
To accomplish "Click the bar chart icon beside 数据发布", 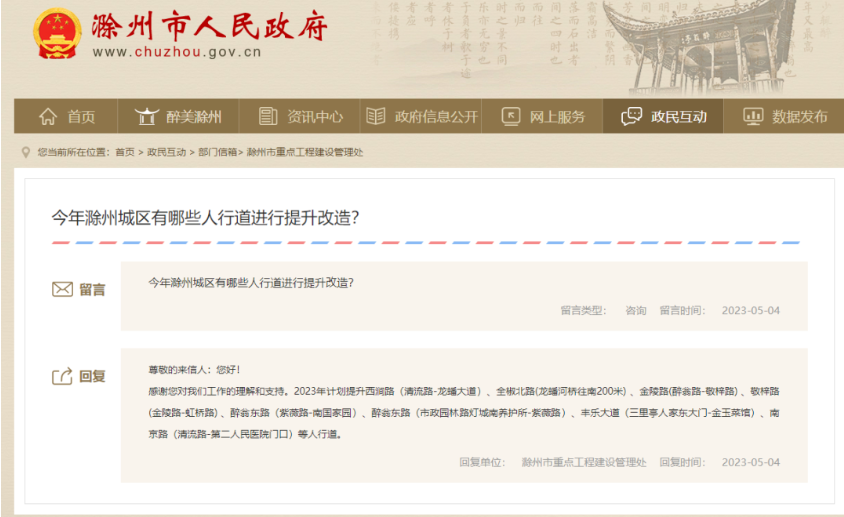I will pyautogui.click(x=753, y=116).
